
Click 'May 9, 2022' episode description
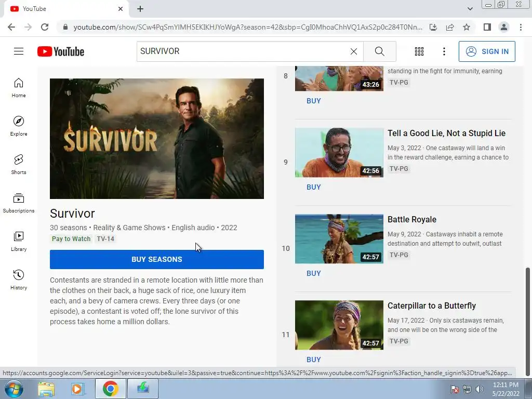pos(445,239)
